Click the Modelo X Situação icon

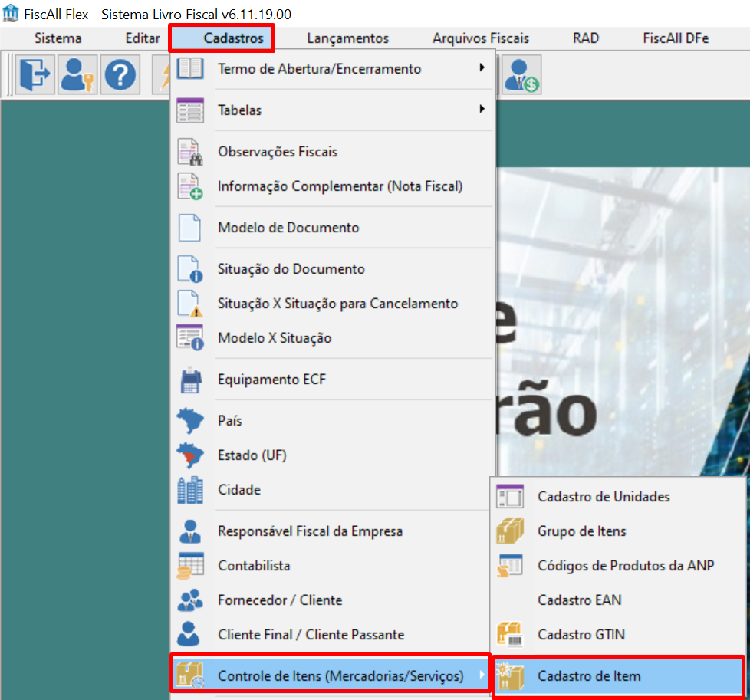[190, 337]
